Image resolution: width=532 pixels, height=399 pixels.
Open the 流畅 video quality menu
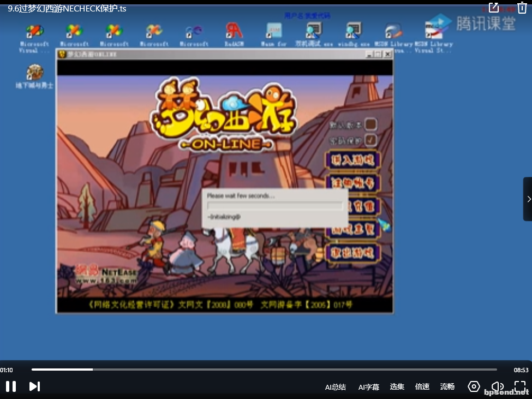tap(447, 387)
